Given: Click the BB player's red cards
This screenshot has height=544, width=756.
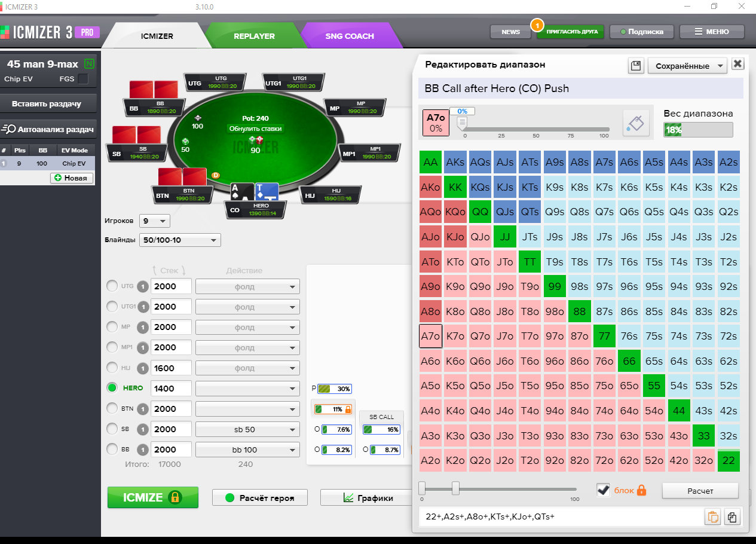Looking at the screenshot, I should [154, 90].
